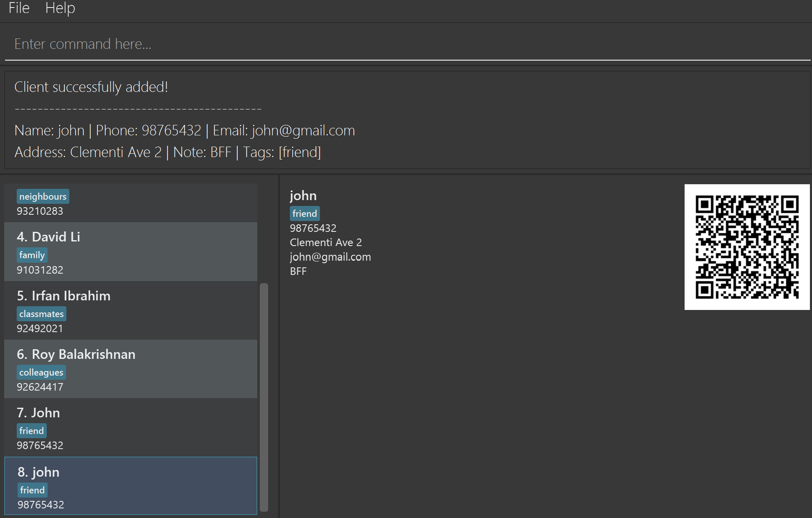Select contact 7. John in list
Screen dimensions: 812x518
pyautogui.click(x=130, y=427)
